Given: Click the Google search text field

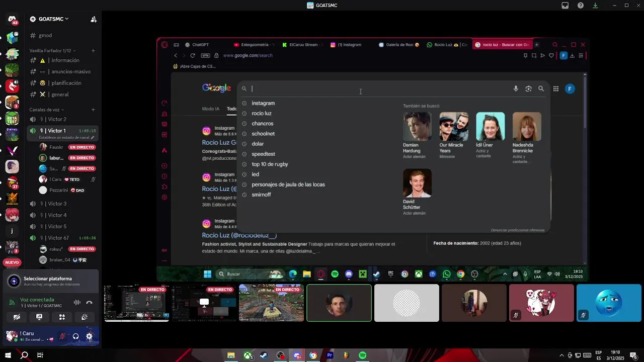Looking at the screenshot, I should click(x=380, y=88).
